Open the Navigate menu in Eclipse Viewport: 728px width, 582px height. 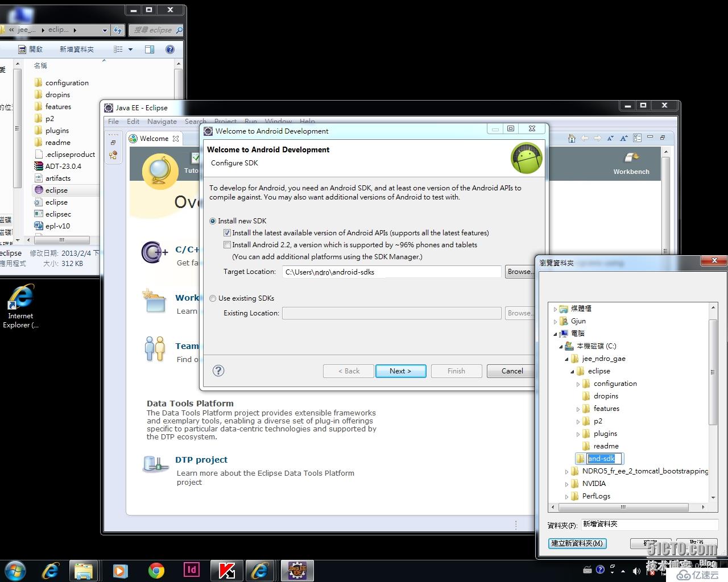[x=162, y=121]
